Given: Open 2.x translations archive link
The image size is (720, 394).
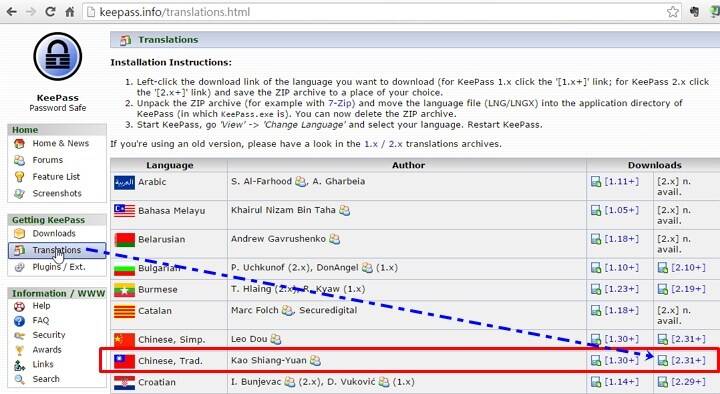Looking at the screenshot, I should (395, 144).
